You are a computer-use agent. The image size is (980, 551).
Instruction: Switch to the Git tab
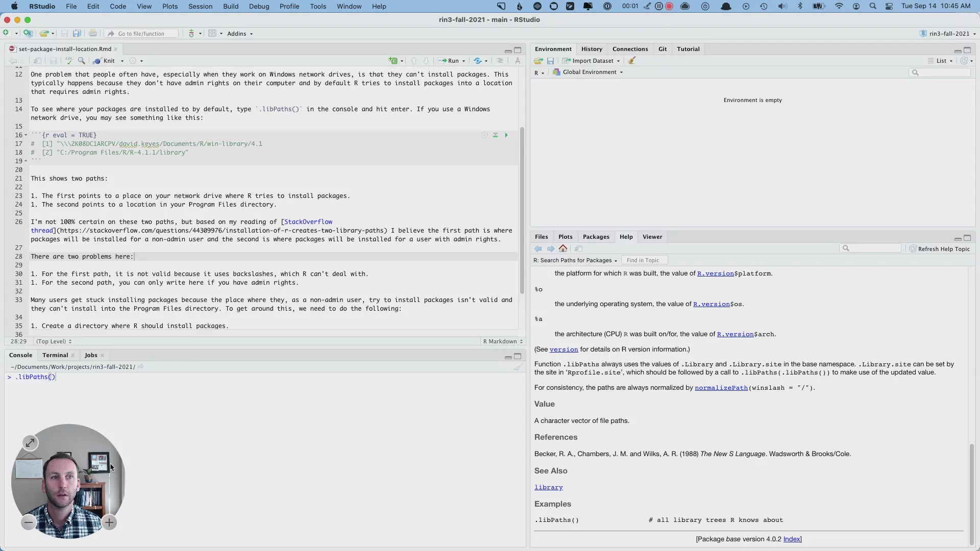click(x=663, y=49)
